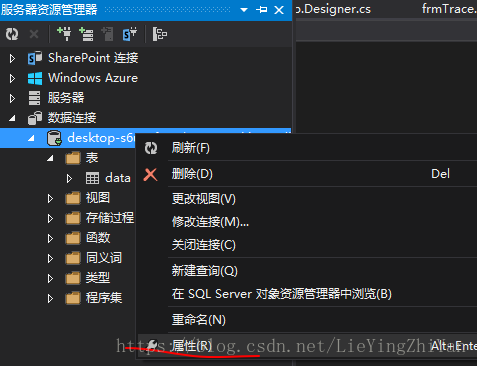
Task: Open the panel window position dropdown arrow
Action: tap(244, 10)
